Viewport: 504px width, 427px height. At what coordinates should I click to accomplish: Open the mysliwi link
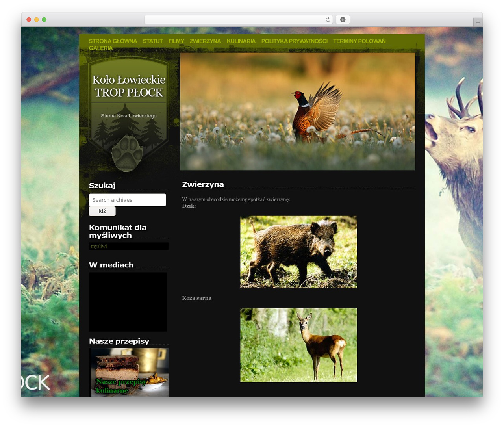[x=99, y=246]
